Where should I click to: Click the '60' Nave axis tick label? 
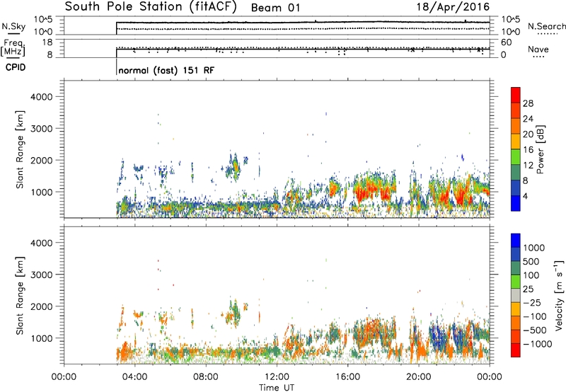coord(506,42)
